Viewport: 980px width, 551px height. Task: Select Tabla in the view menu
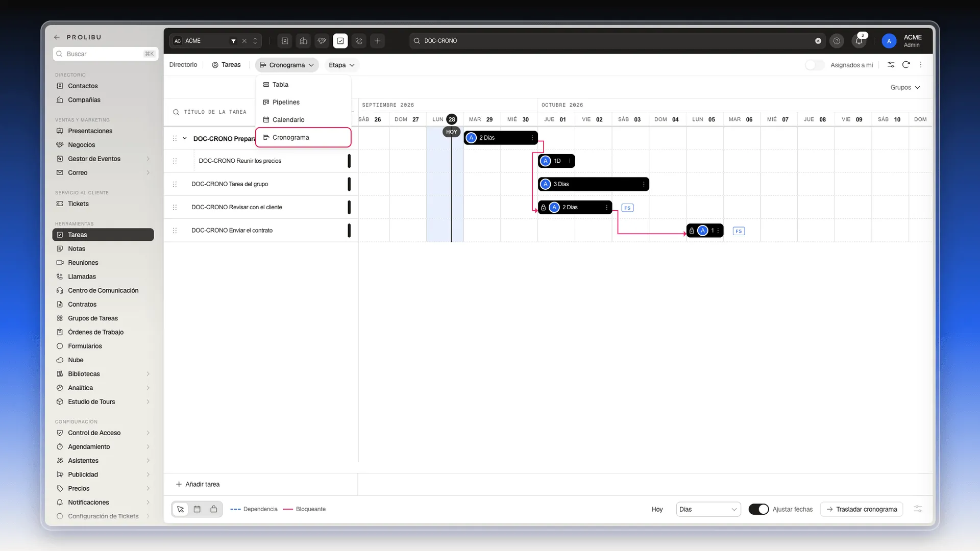click(x=303, y=85)
